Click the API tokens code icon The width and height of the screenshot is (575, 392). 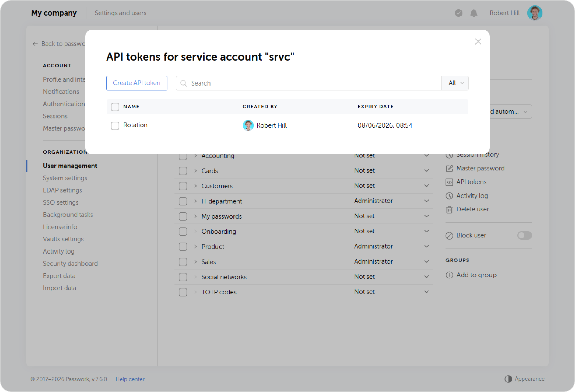coord(449,182)
